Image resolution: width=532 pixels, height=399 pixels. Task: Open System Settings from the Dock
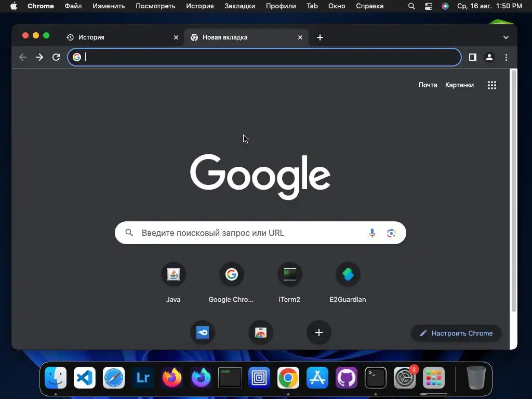[405, 377]
